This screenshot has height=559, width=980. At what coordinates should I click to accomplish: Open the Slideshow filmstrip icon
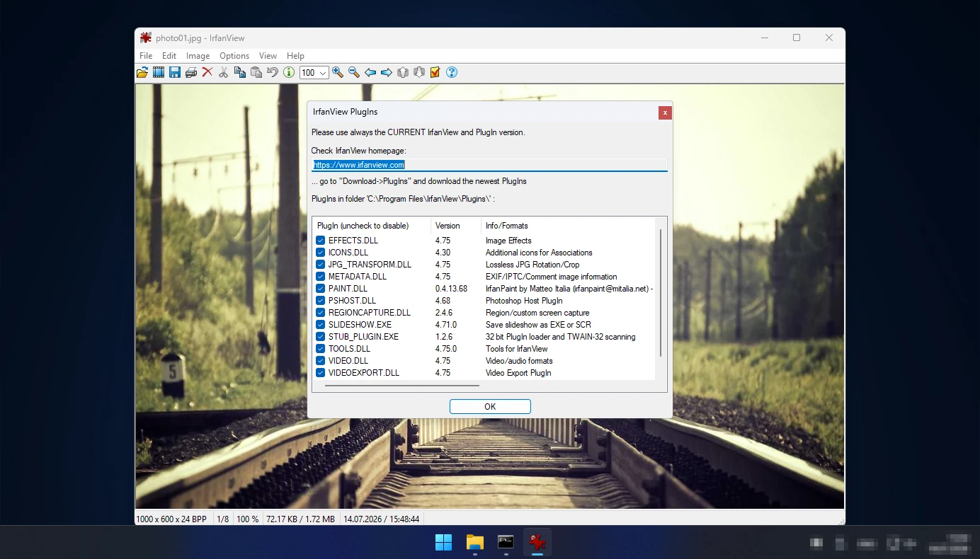tap(159, 72)
